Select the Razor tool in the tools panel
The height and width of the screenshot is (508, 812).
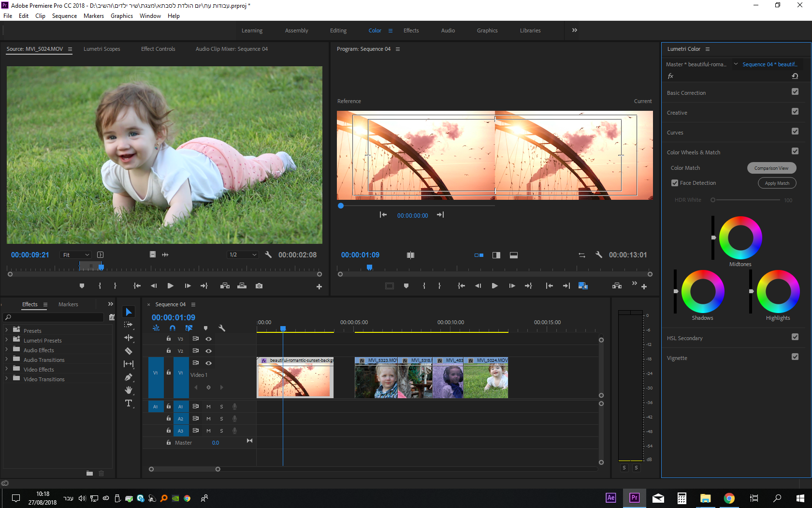coord(129,351)
